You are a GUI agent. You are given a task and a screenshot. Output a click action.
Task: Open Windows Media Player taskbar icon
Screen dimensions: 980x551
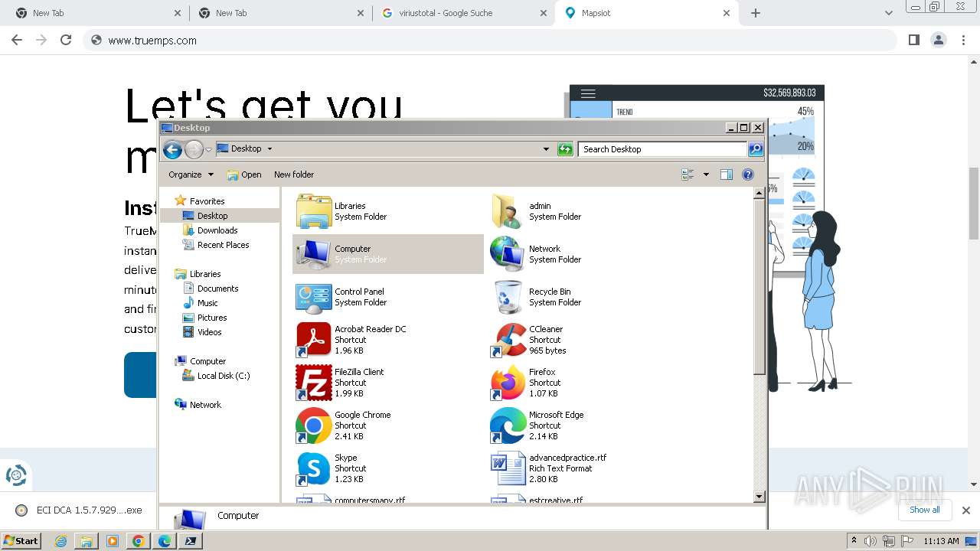pos(113,541)
